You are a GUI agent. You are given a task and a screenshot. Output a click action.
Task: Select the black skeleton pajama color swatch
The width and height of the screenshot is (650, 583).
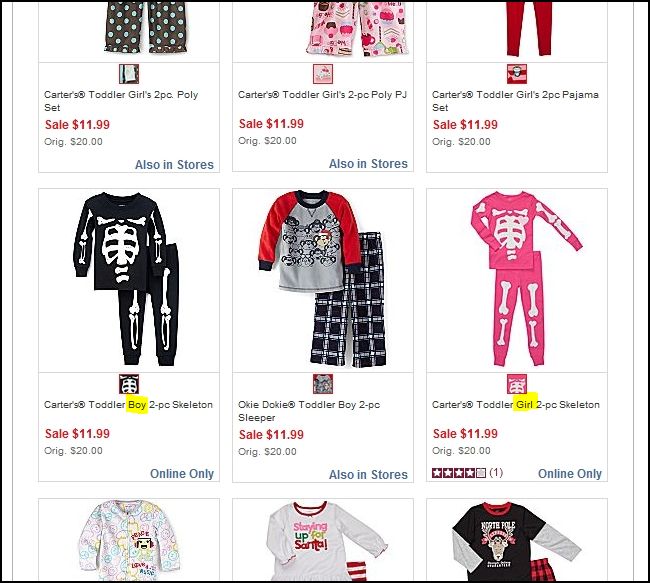[129, 384]
